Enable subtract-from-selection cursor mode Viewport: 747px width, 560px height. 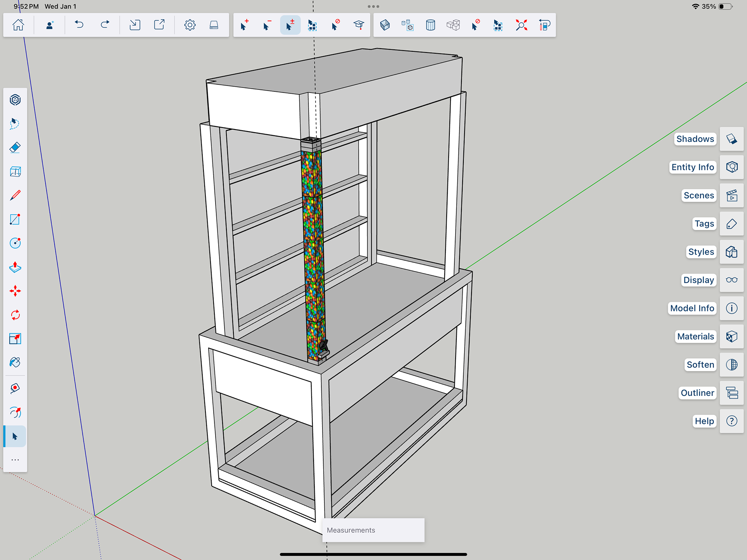(267, 25)
